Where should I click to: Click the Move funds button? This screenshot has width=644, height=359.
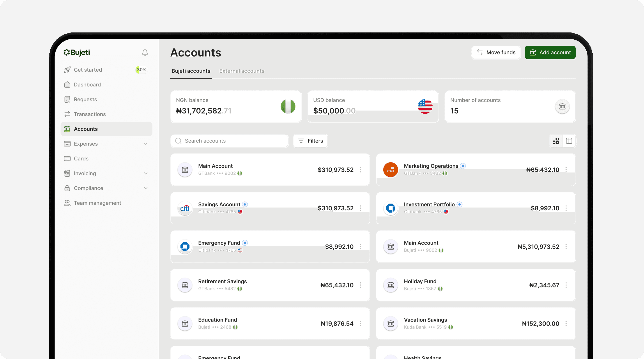[496, 53]
